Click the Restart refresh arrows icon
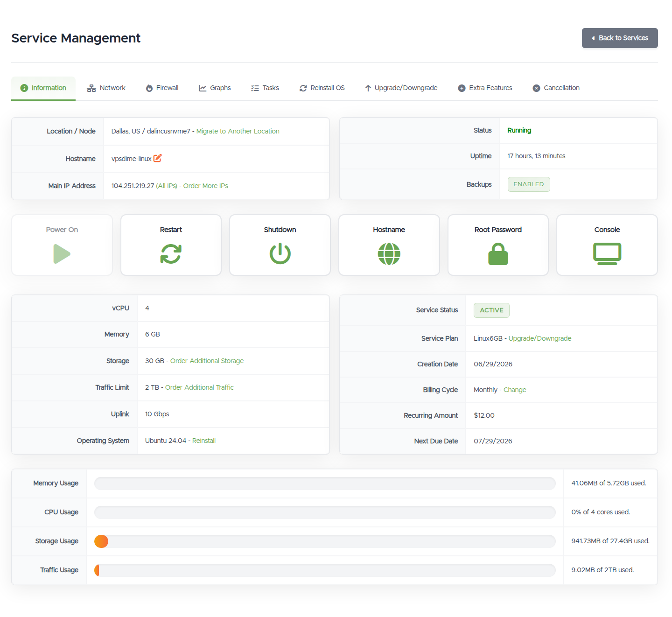The width and height of the screenshot is (672, 617). coord(171,254)
